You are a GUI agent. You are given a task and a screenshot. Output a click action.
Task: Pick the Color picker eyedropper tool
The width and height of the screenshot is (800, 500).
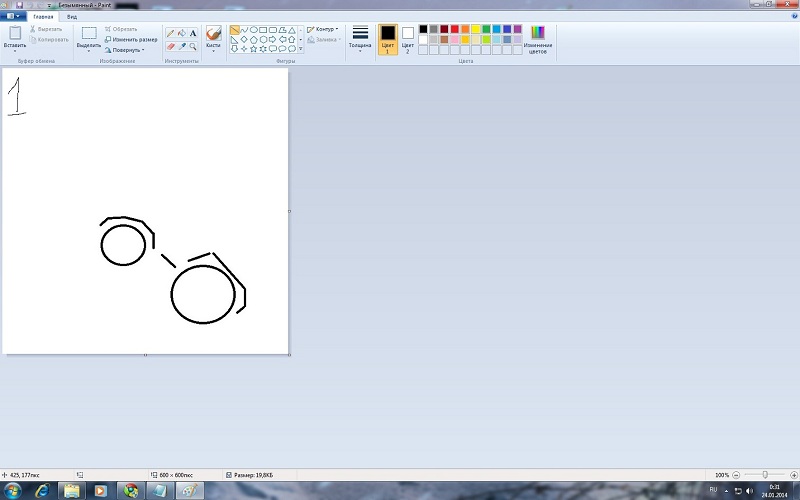click(x=181, y=46)
